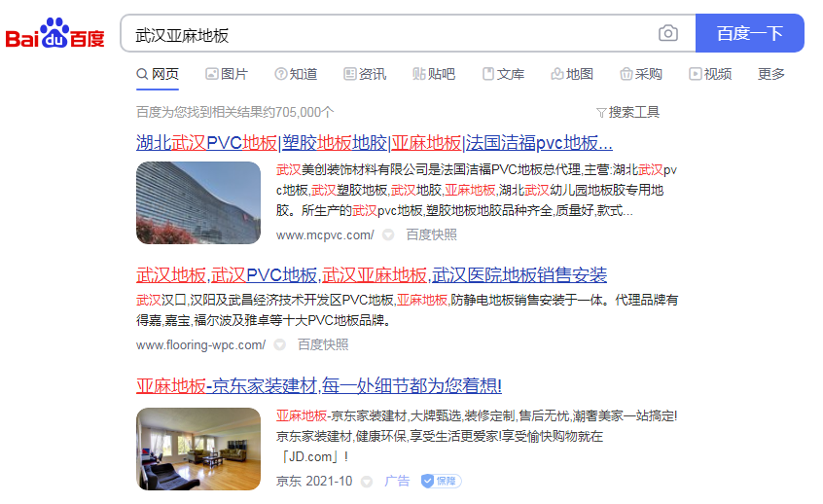Click the 保障 shield badge
The width and height of the screenshot is (823, 504).
[x=441, y=481]
